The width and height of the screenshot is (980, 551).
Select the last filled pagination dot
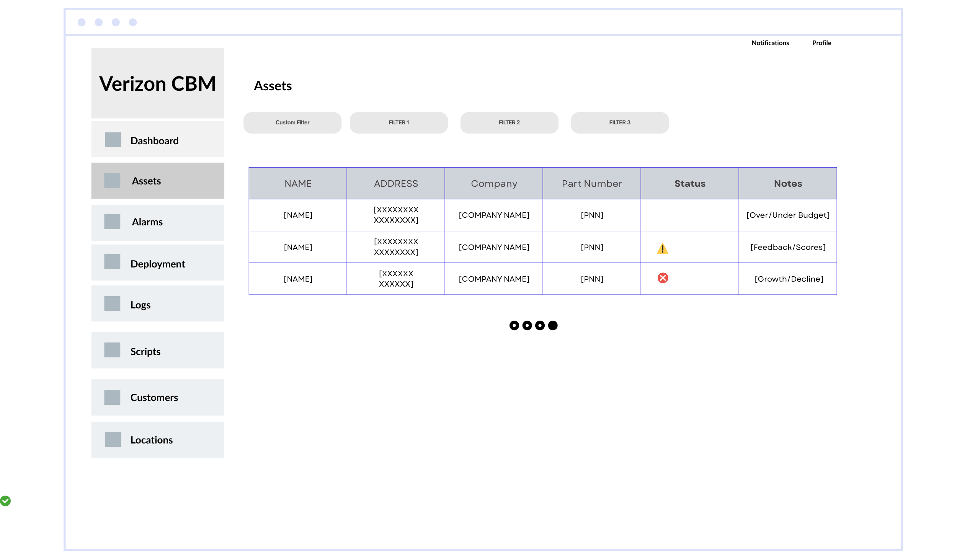pos(553,326)
